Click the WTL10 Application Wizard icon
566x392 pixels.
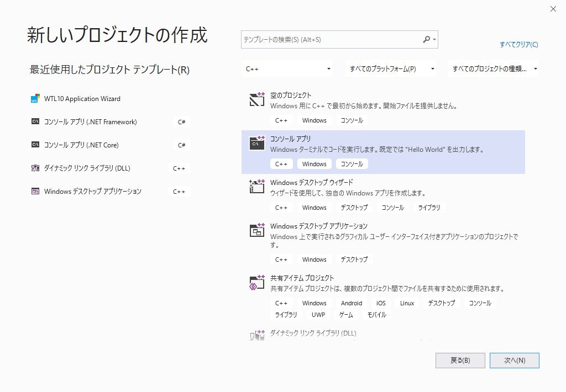click(35, 98)
